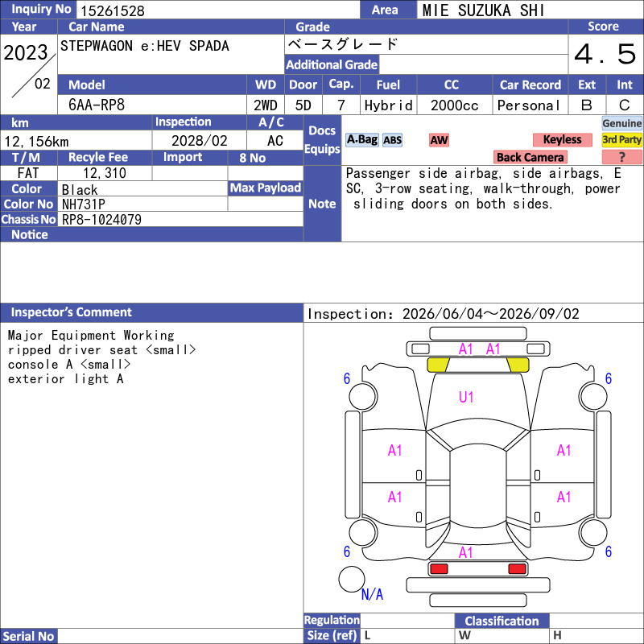Click the Genuine badge

621,123
